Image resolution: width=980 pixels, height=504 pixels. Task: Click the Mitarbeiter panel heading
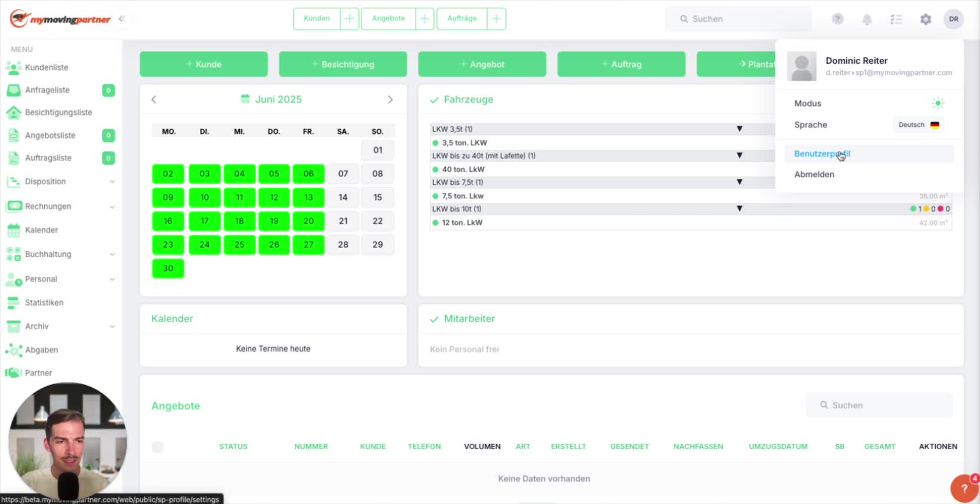469,319
